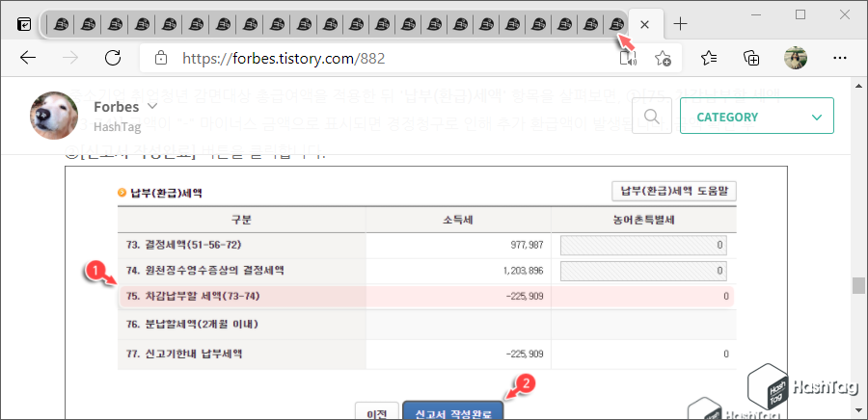Expand the CATEGORY dropdown
The width and height of the screenshot is (868, 420).
tap(757, 116)
